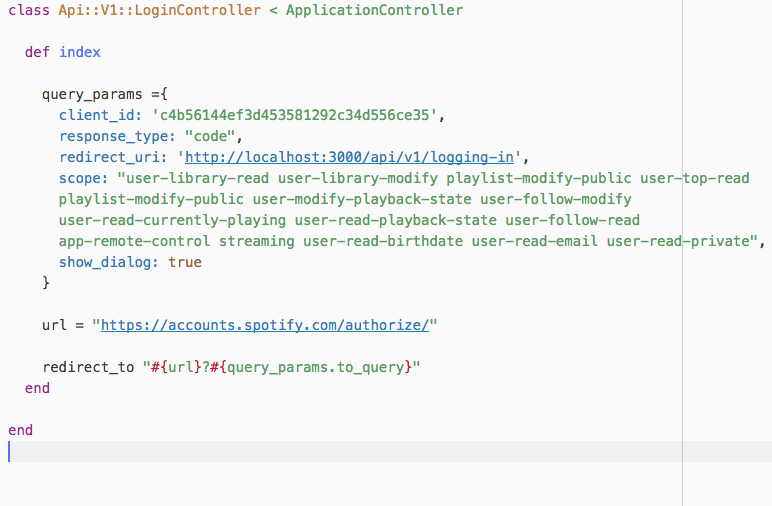Viewport: 772px width, 506px height.
Task: Click 'app-remote-control' in scope
Action: [x=134, y=241]
